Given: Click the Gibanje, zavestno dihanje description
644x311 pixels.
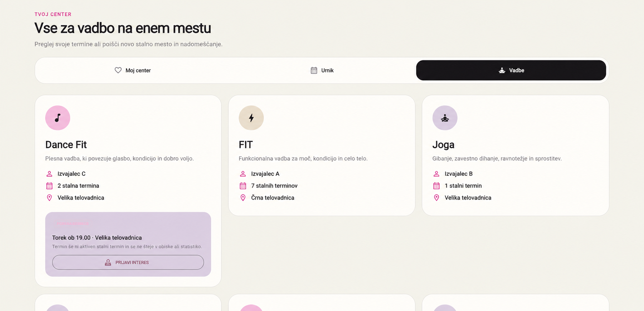Looking at the screenshot, I should coord(497,159).
